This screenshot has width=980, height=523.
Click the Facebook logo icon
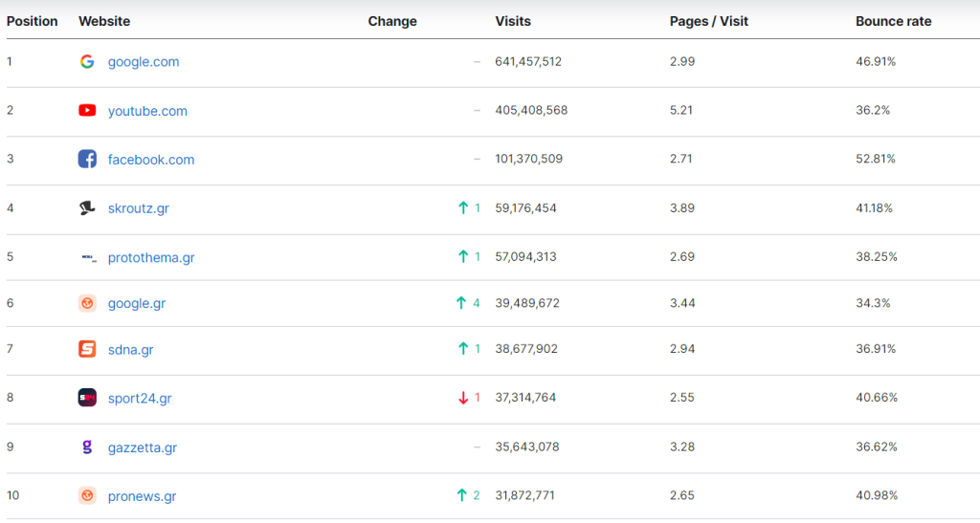pos(87,160)
